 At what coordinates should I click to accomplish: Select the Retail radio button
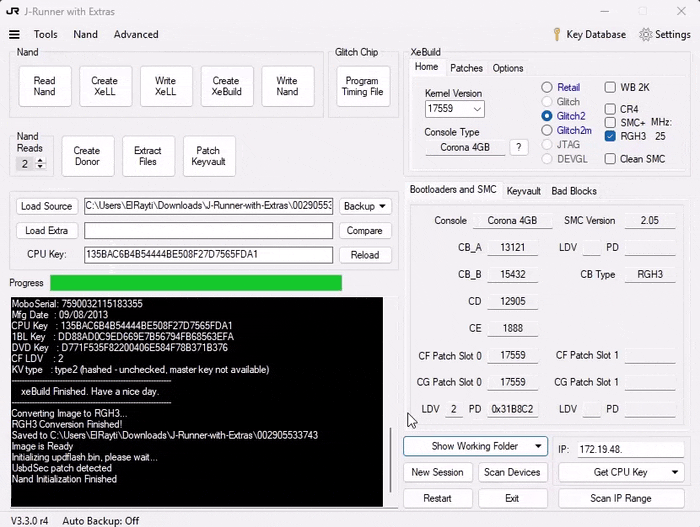tap(547, 87)
